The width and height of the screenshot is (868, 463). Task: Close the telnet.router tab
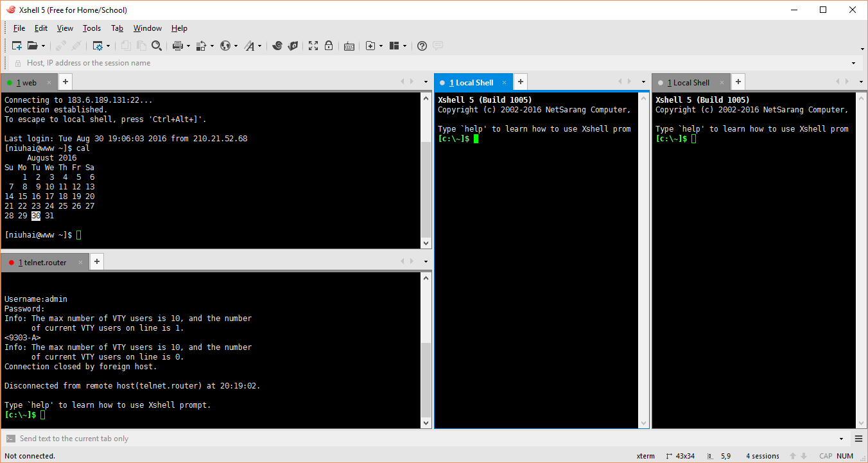[80, 262]
